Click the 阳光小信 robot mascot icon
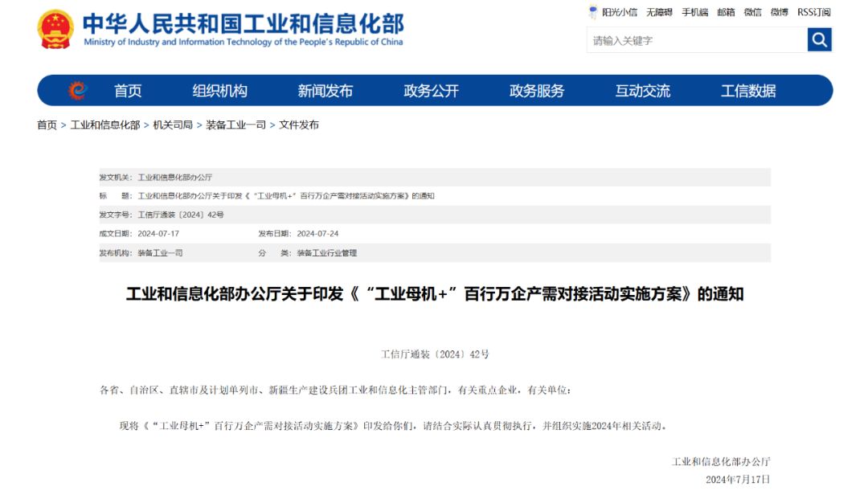The width and height of the screenshot is (868, 491). coord(593,12)
